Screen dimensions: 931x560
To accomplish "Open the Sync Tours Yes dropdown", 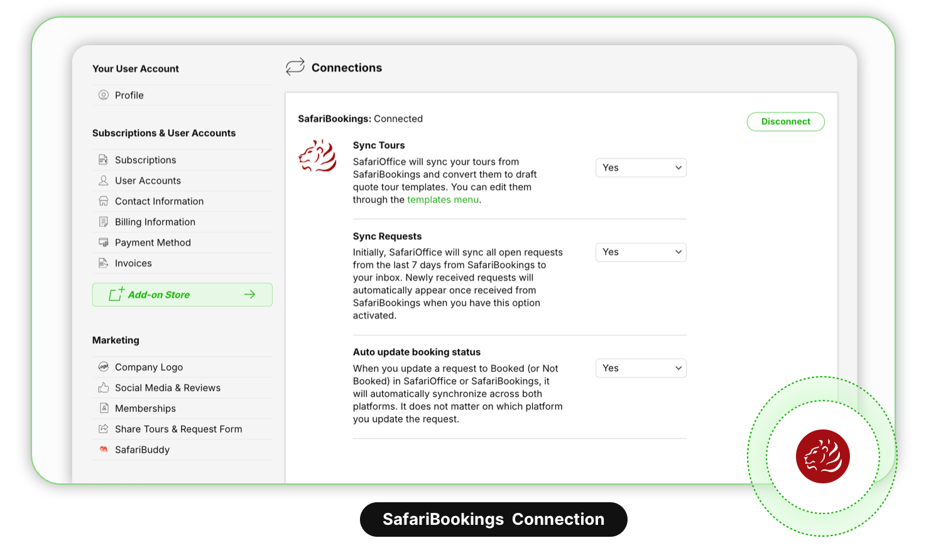I will [641, 168].
